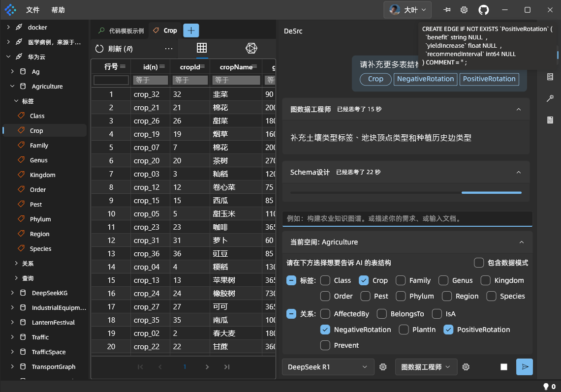Click the NegativeRotation tag in chat message
The height and width of the screenshot is (392, 561).
[425, 79]
